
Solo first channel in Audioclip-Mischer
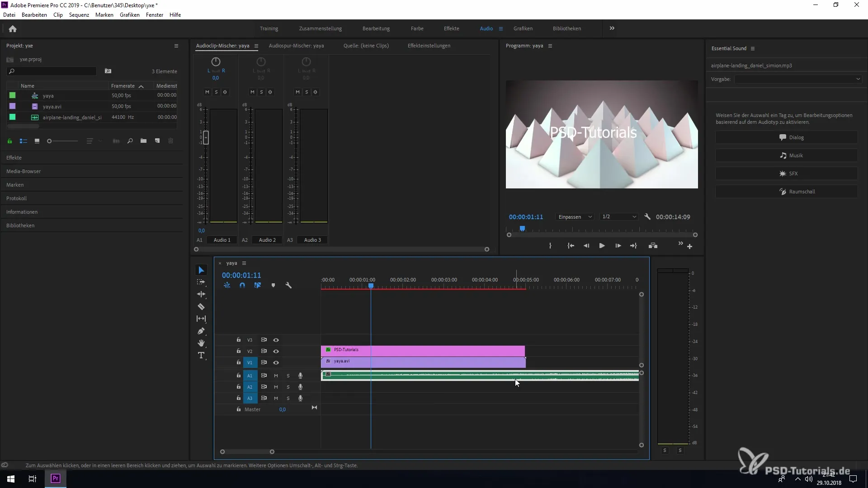click(216, 92)
